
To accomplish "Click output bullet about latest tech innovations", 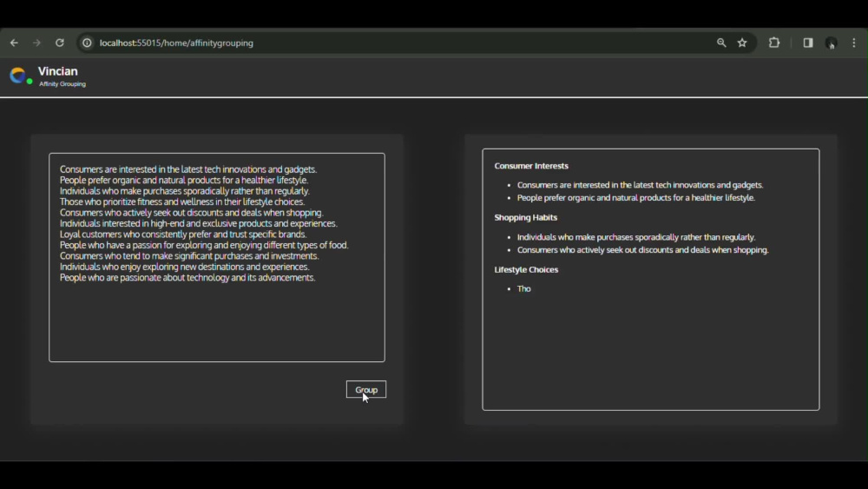I will (640, 185).
